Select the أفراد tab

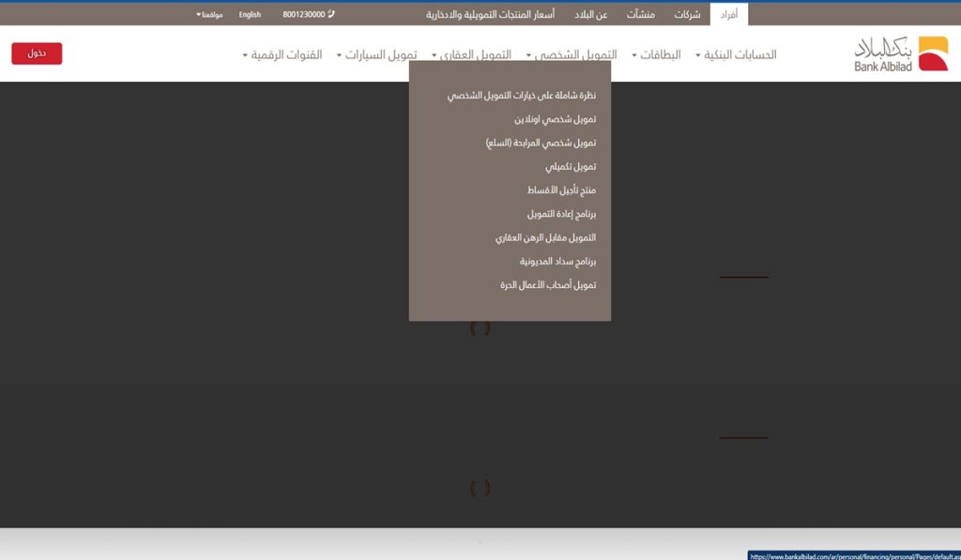pyautogui.click(x=728, y=14)
